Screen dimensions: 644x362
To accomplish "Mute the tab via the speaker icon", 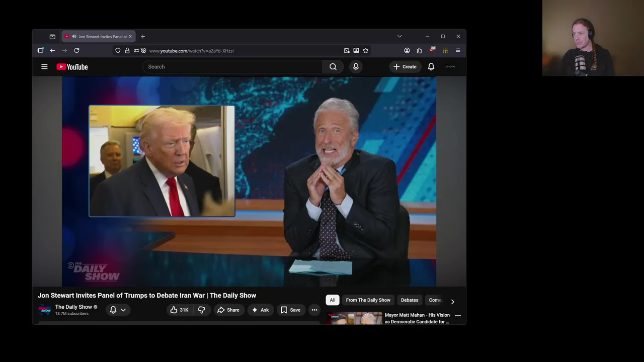I will click(x=74, y=37).
